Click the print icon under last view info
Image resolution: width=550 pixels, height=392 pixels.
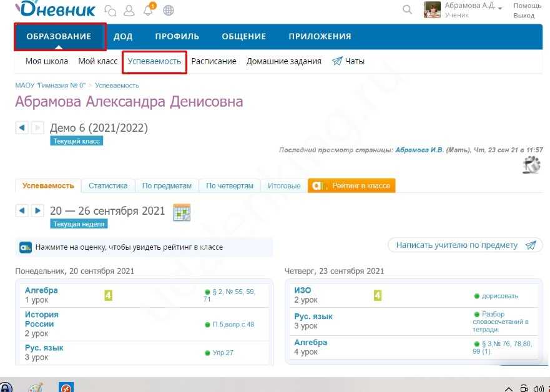[x=531, y=165]
